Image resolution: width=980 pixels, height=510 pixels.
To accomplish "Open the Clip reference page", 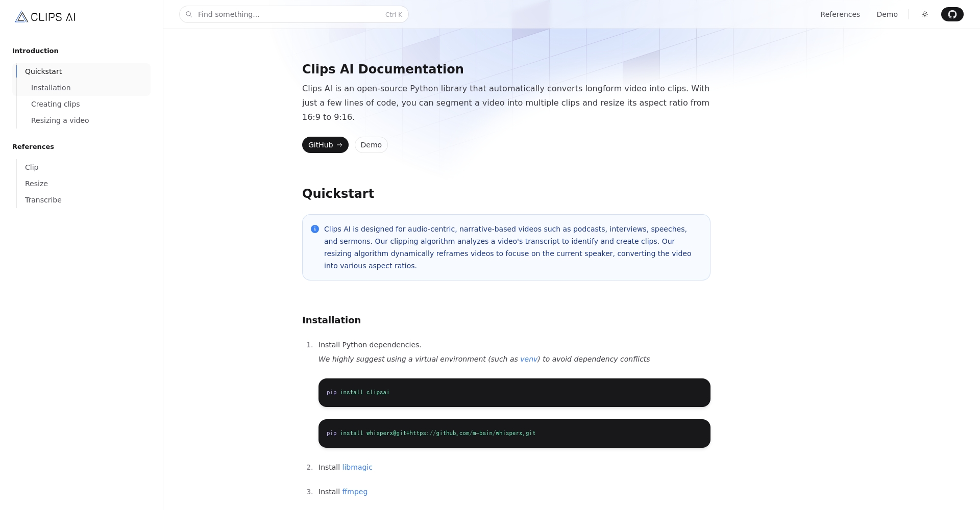I will click(32, 167).
